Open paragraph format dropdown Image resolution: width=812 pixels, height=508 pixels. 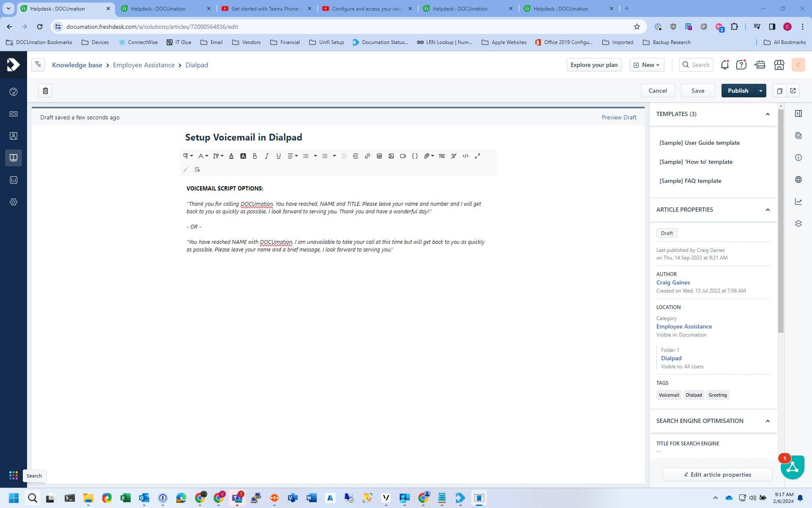tap(188, 156)
